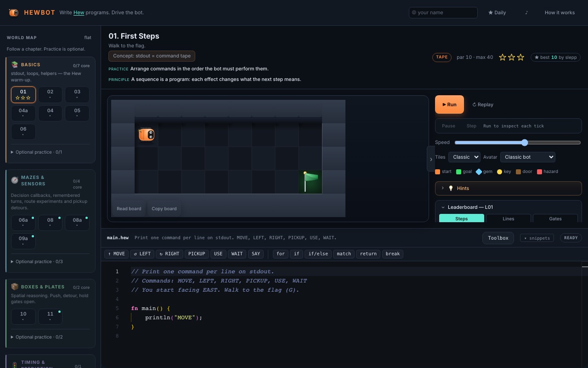Click the three-star level rating
This screenshot has height=368, width=588.
[x=511, y=57]
